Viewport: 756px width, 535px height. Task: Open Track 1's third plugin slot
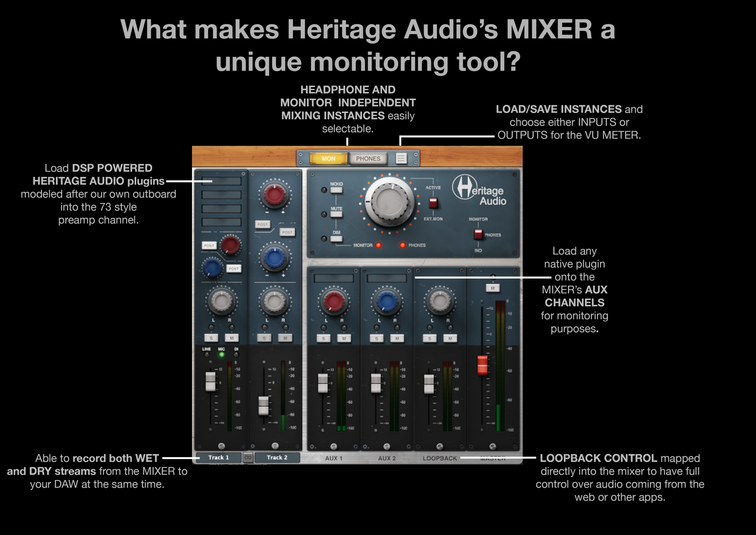coord(221,208)
